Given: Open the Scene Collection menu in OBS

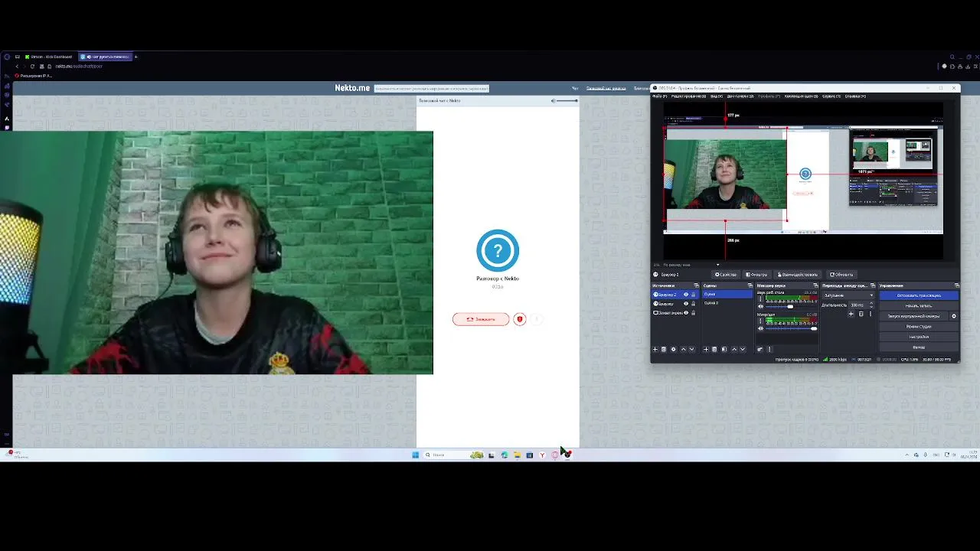Looking at the screenshot, I should pyautogui.click(x=802, y=96).
